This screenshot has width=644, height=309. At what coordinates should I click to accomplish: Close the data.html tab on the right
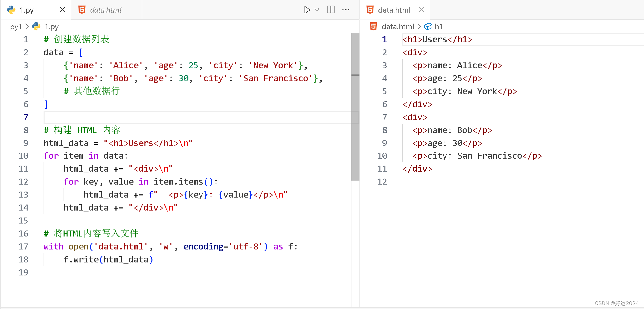point(421,10)
